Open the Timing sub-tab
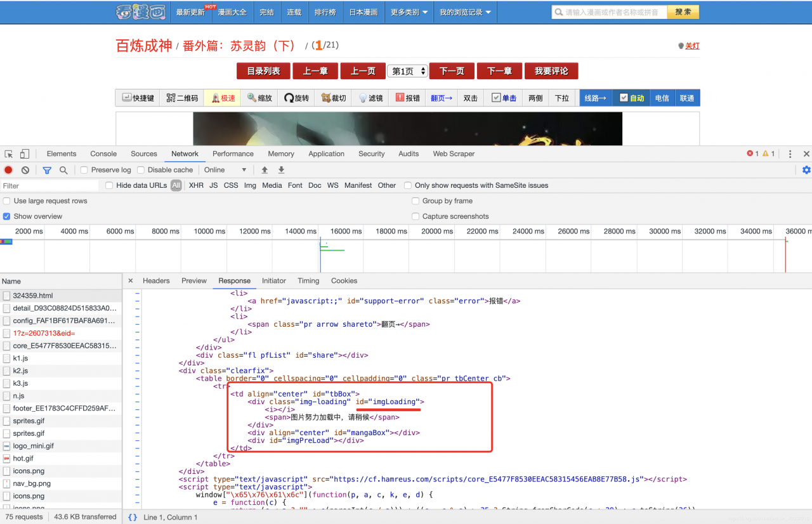 [x=308, y=280]
